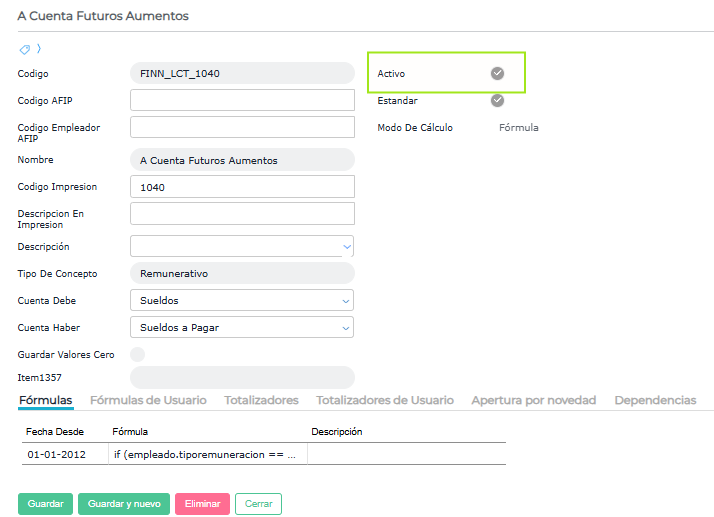Click the Codigo Impresion field
The height and width of the screenshot is (517, 714).
click(x=242, y=187)
